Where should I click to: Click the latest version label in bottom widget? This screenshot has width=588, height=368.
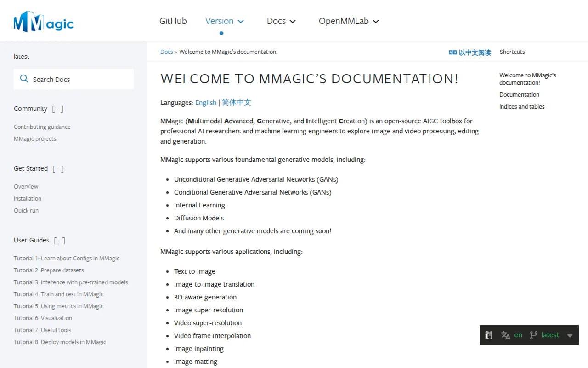coord(550,335)
